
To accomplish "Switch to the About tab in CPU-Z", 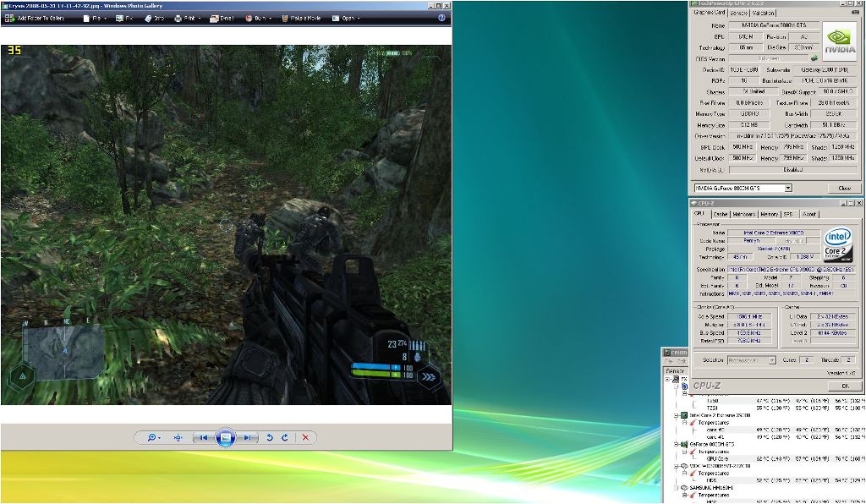I will pos(809,214).
